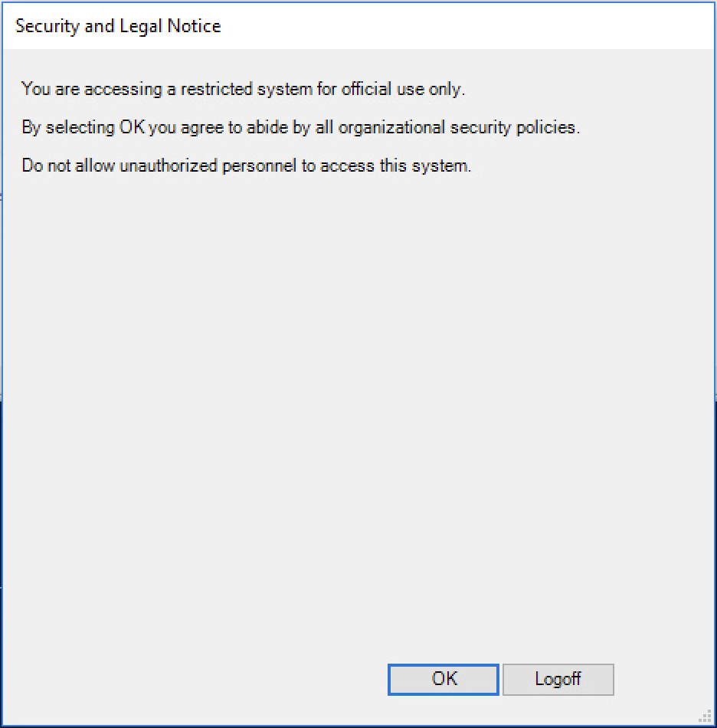The image size is (717, 728).
Task: Click the OK agreement statement text
Action: click(299, 127)
